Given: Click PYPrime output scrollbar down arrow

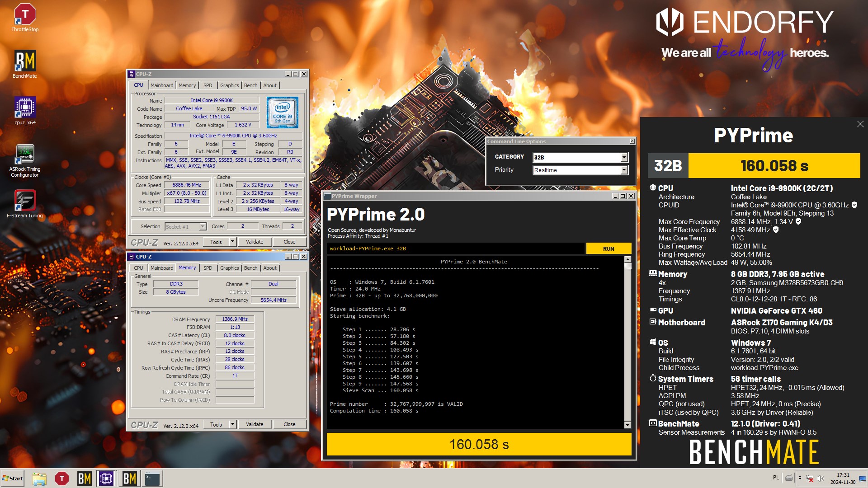Looking at the screenshot, I should [627, 425].
